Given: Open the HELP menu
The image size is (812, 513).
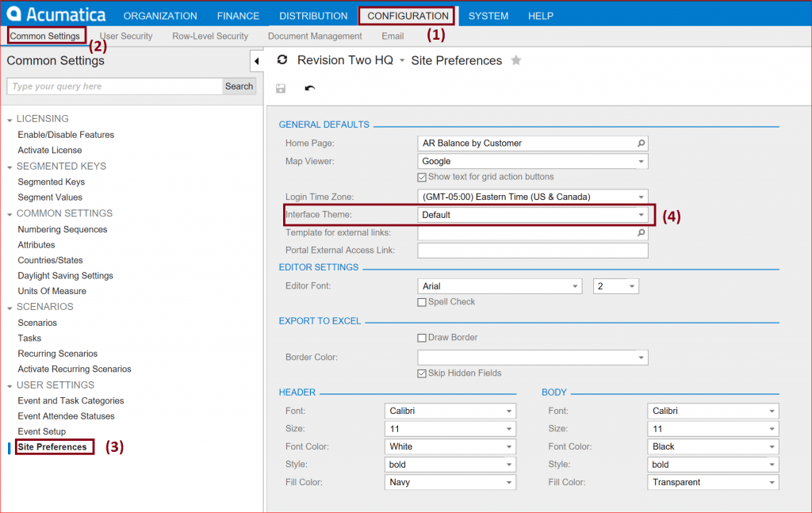Looking at the screenshot, I should coord(541,16).
